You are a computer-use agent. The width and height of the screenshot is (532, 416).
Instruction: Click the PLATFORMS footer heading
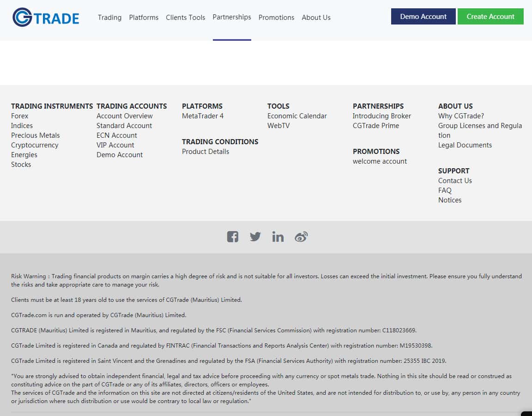202,106
